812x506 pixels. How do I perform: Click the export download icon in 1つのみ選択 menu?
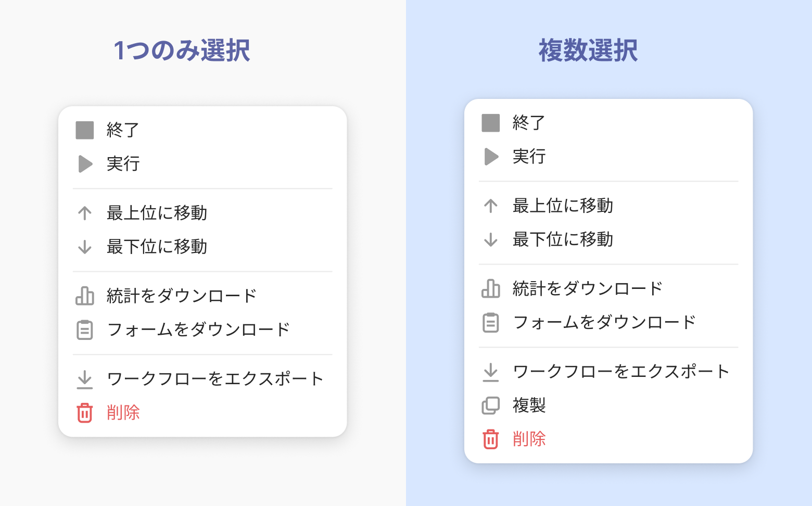pyautogui.click(x=85, y=379)
